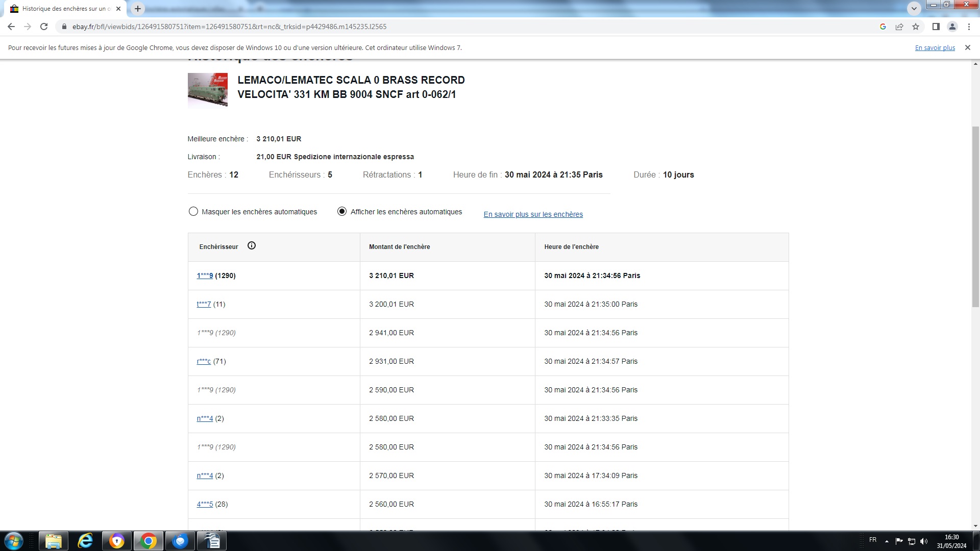
Task: Select Masquer les enchères automatiques
Action: point(193,211)
